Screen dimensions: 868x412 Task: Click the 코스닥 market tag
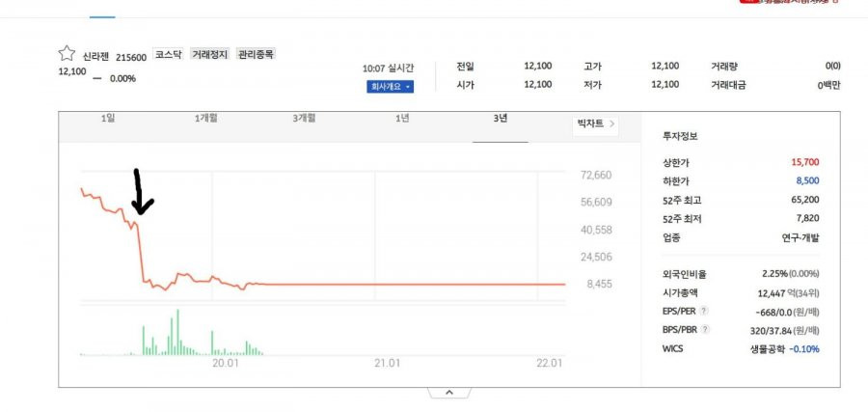[x=168, y=54]
